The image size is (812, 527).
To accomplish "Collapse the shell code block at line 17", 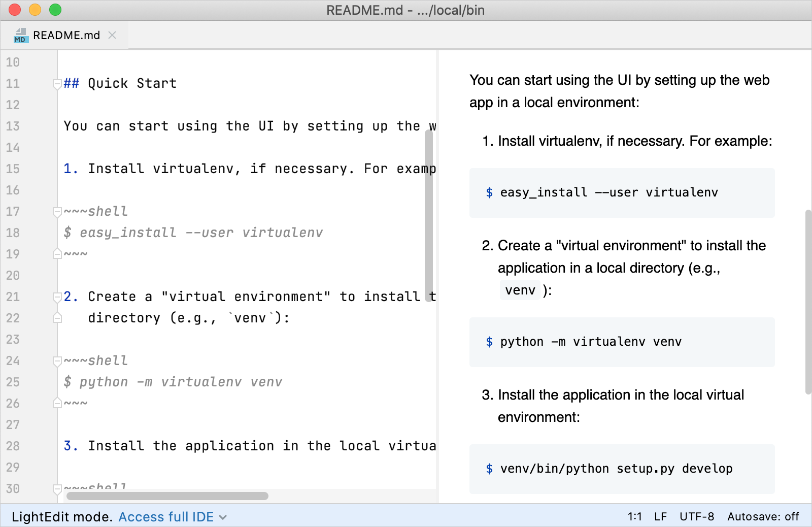I will point(57,212).
